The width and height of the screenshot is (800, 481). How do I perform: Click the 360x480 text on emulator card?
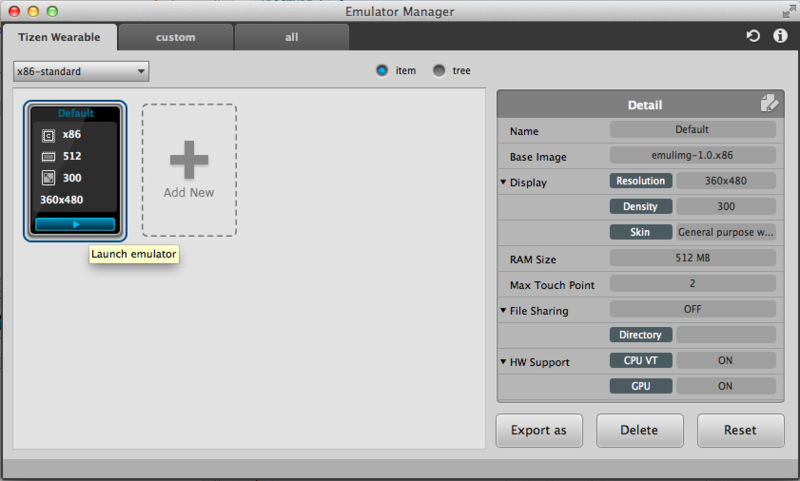click(x=62, y=200)
